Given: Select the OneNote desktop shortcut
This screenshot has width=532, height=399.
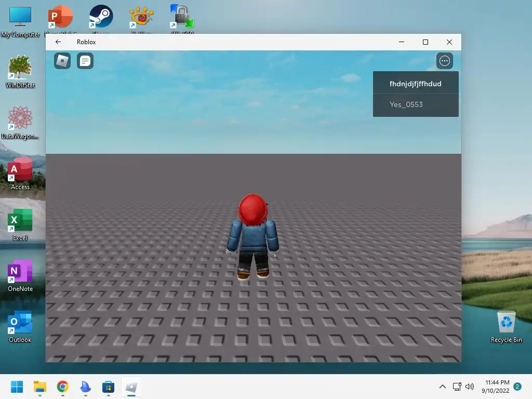Looking at the screenshot, I should [x=20, y=275].
